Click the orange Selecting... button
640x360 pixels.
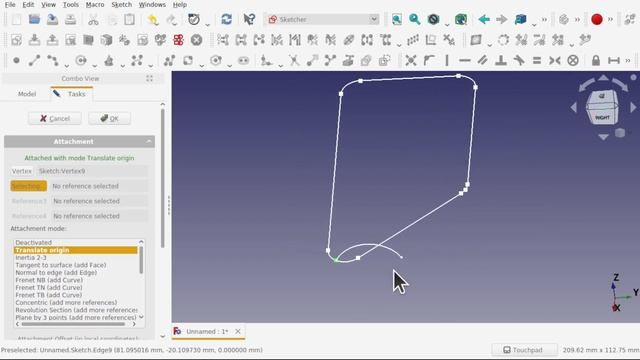tap(28, 186)
